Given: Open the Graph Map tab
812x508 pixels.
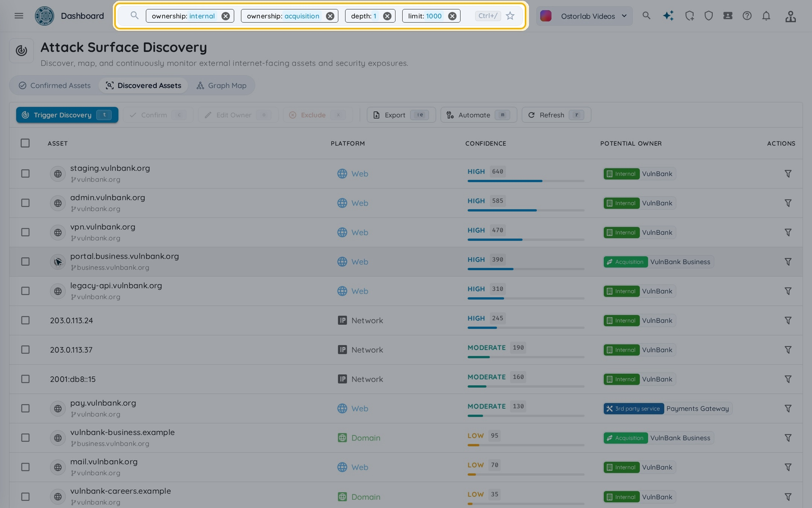Looking at the screenshot, I should (221, 85).
